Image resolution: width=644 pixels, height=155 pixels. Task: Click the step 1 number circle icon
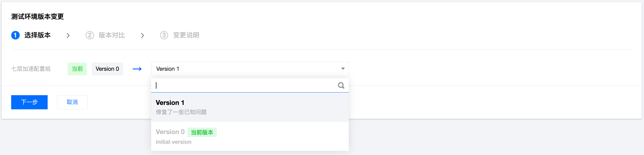click(x=15, y=35)
